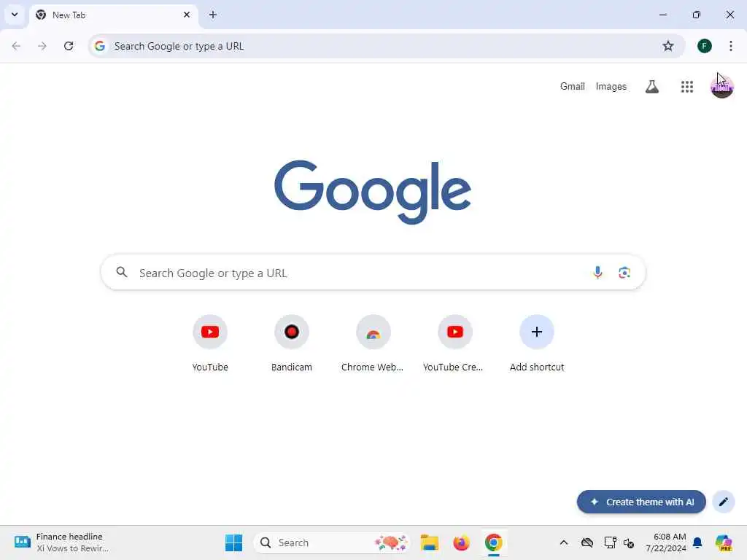Restore down the Chrome window
This screenshot has height=560, width=747.
click(697, 15)
